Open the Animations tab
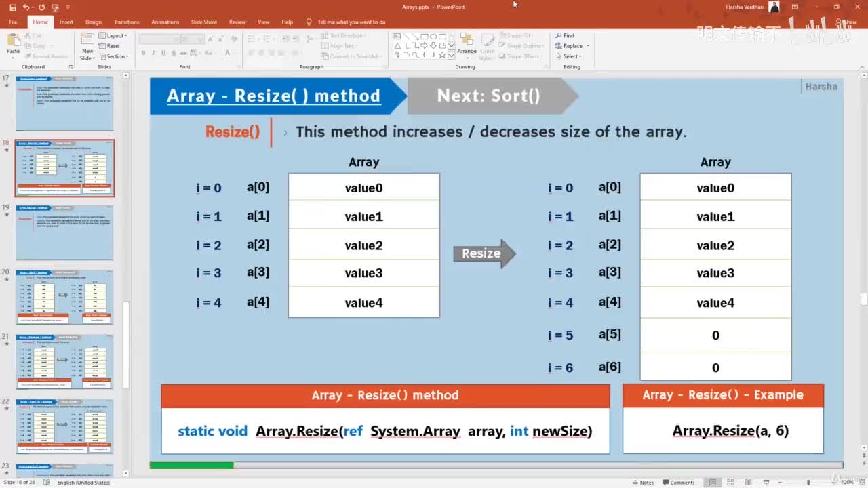This screenshot has height=488, width=868. tap(165, 22)
